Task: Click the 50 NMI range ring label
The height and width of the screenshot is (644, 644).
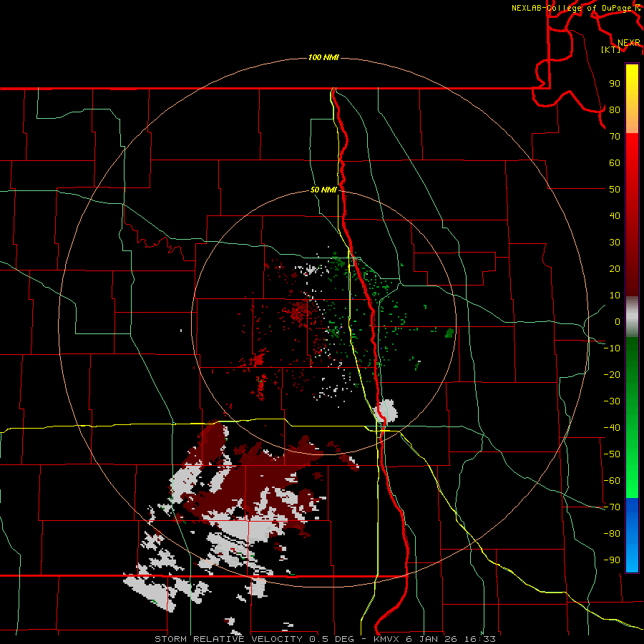Action: [323, 190]
